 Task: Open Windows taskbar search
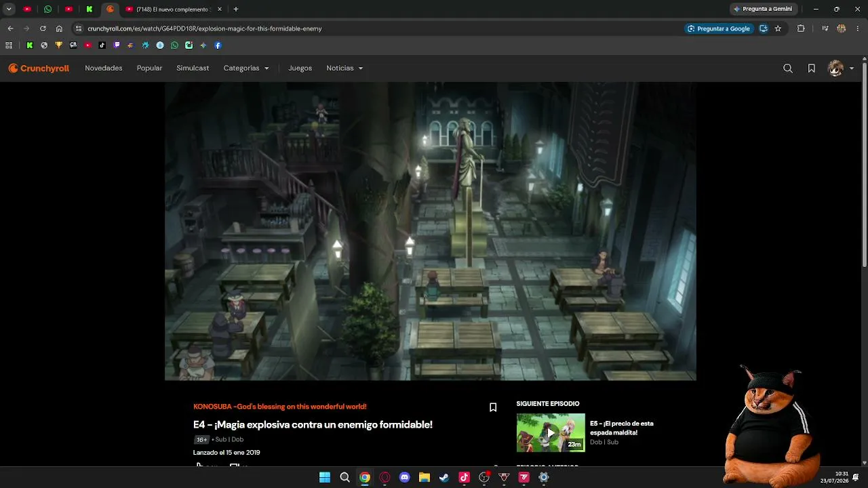[x=344, y=477]
